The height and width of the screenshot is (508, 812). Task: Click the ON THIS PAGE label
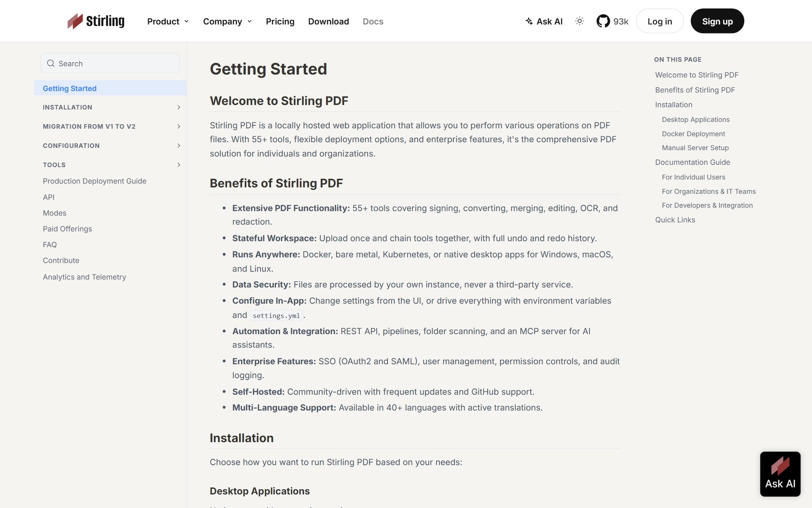click(x=678, y=59)
